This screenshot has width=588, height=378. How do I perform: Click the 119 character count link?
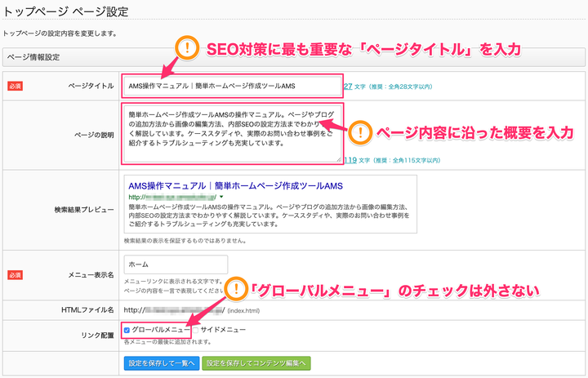point(350,160)
